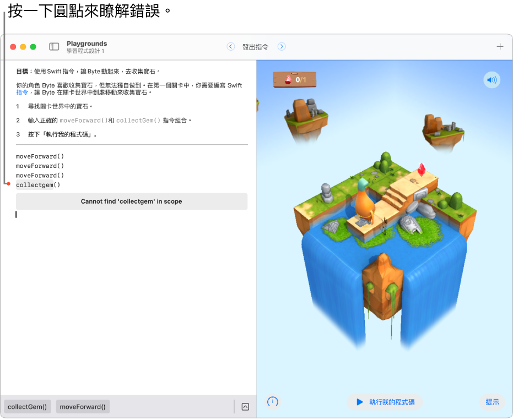Open the 提示 hint button
Screen dimensions: 513x420
pyautogui.click(x=493, y=402)
